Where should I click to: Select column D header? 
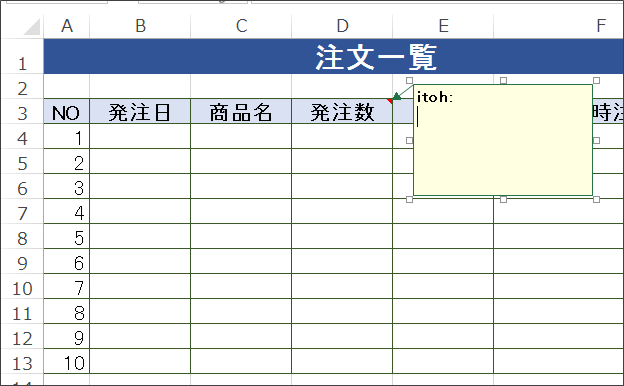pyautogui.click(x=342, y=26)
